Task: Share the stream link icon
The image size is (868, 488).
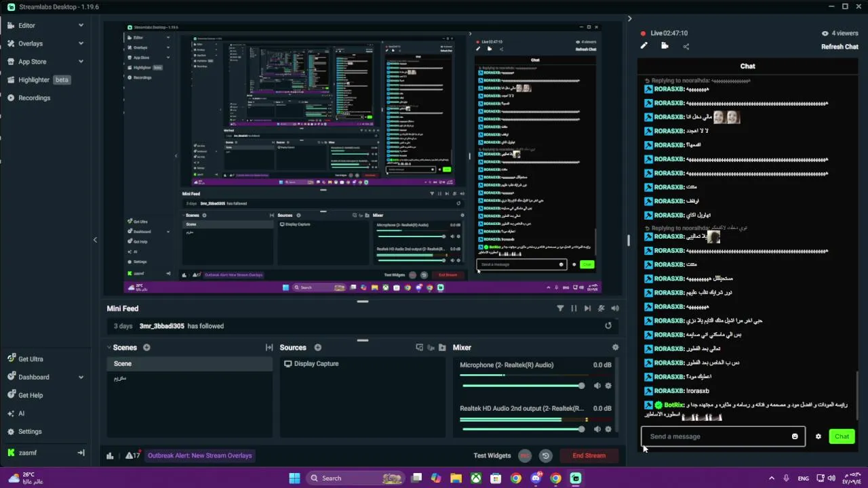Action: (686, 46)
